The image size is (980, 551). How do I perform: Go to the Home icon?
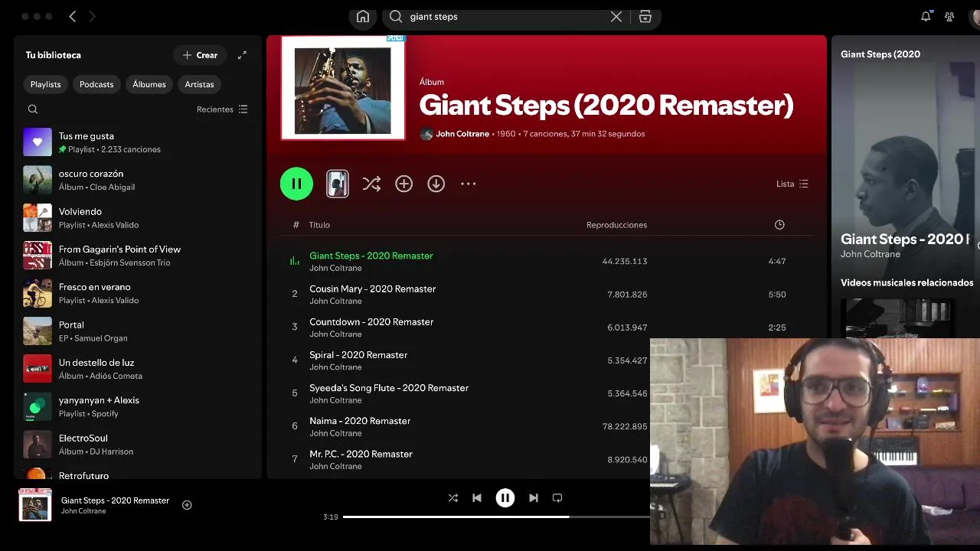363,17
